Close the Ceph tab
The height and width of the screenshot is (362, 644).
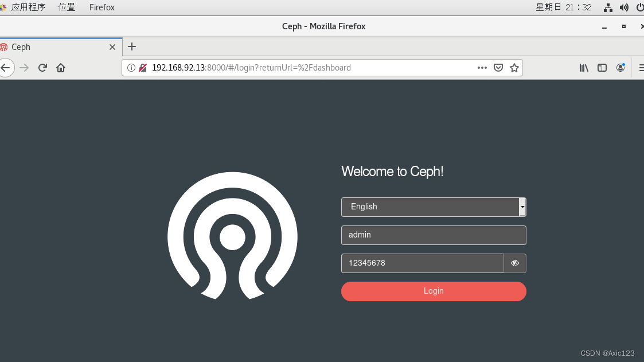tap(112, 47)
